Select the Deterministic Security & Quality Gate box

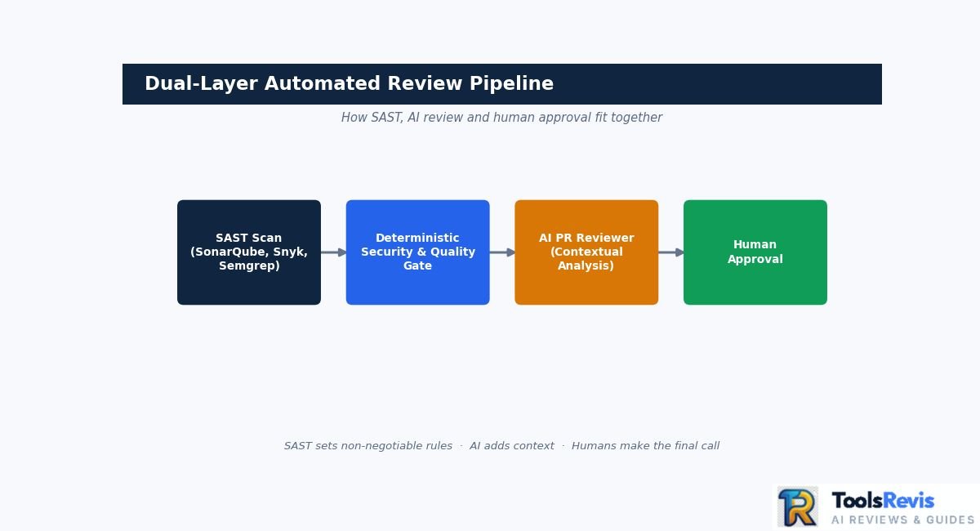pos(418,252)
